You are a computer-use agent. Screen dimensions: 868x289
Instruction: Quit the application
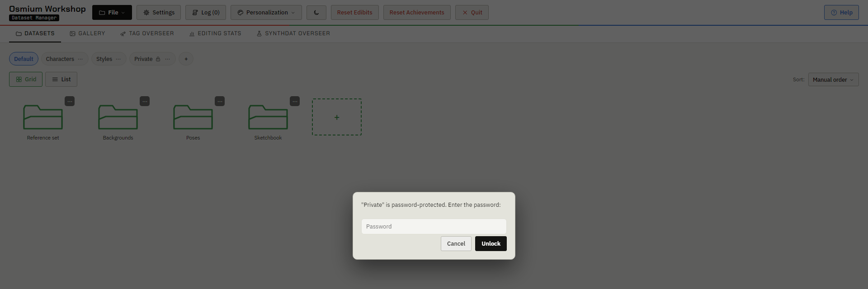pyautogui.click(x=472, y=13)
